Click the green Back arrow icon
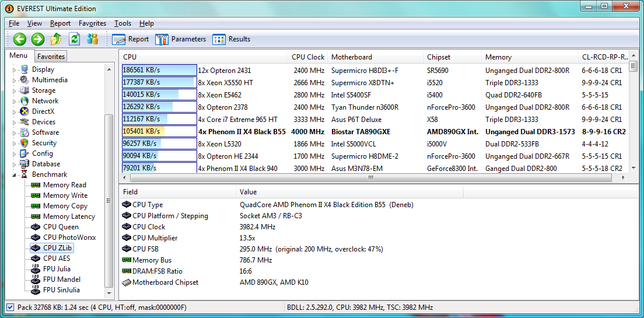This screenshot has width=644, height=318. click(20, 39)
